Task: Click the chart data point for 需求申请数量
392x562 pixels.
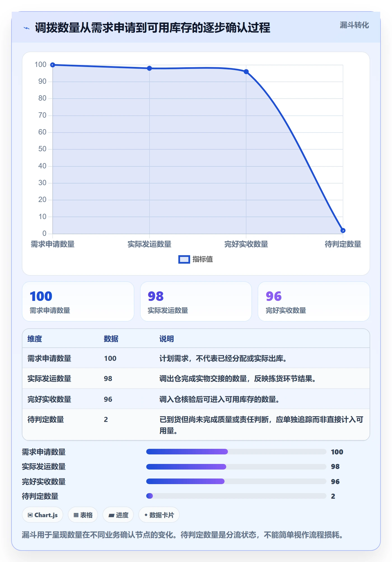Action: click(53, 65)
